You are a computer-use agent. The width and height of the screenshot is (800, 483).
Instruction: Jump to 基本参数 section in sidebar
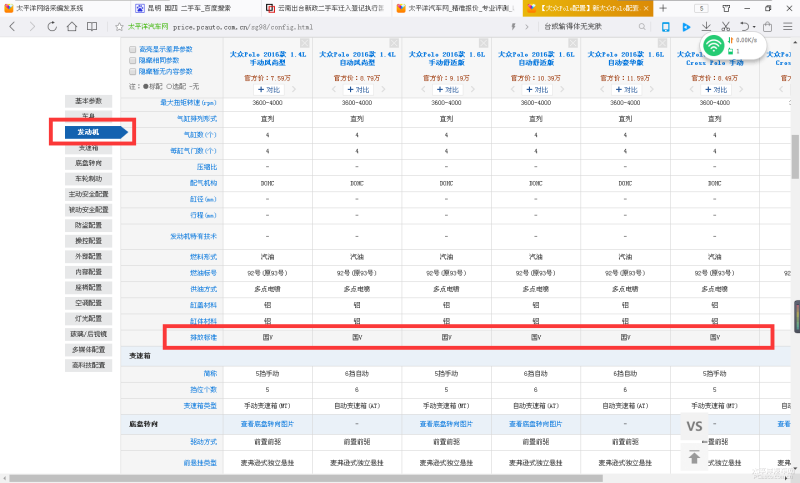click(88, 101)
